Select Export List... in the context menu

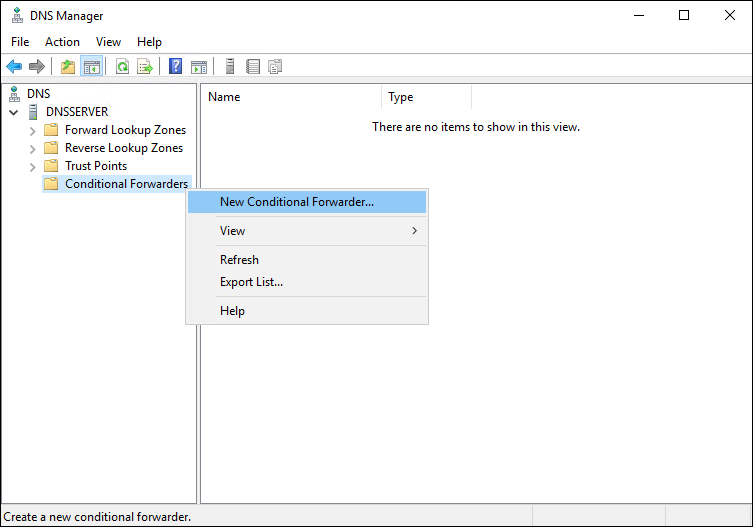click(307, 282)
